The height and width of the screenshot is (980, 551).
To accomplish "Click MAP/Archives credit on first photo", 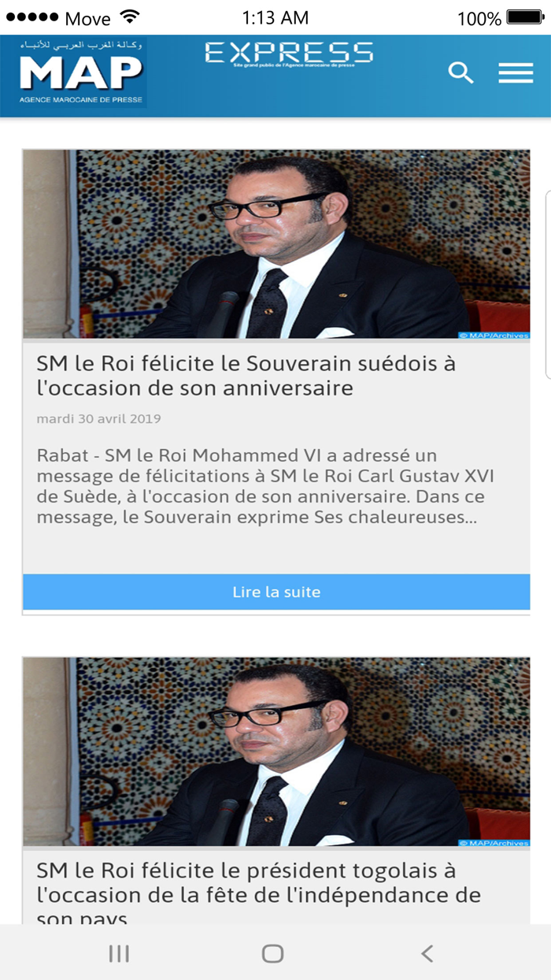I will point(494,336).
